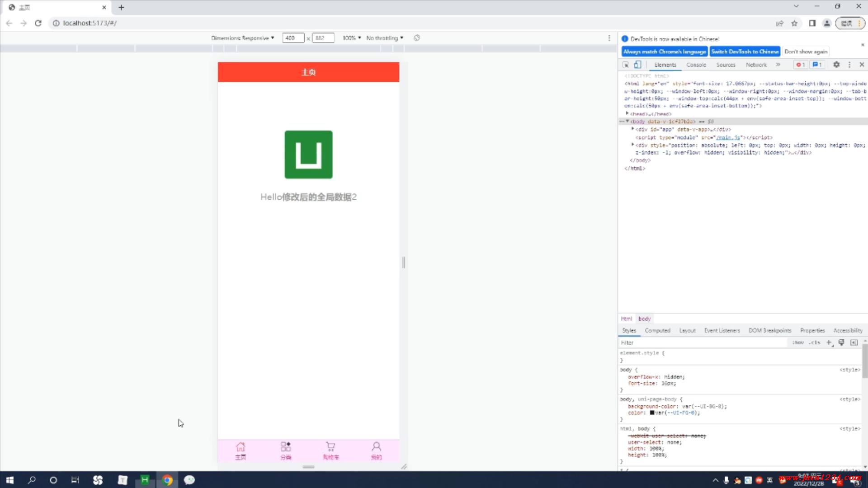Open the 100% zoom dropdown
Image resolution: width=868 pixels, height=488 pixels.
pos(352,38)
